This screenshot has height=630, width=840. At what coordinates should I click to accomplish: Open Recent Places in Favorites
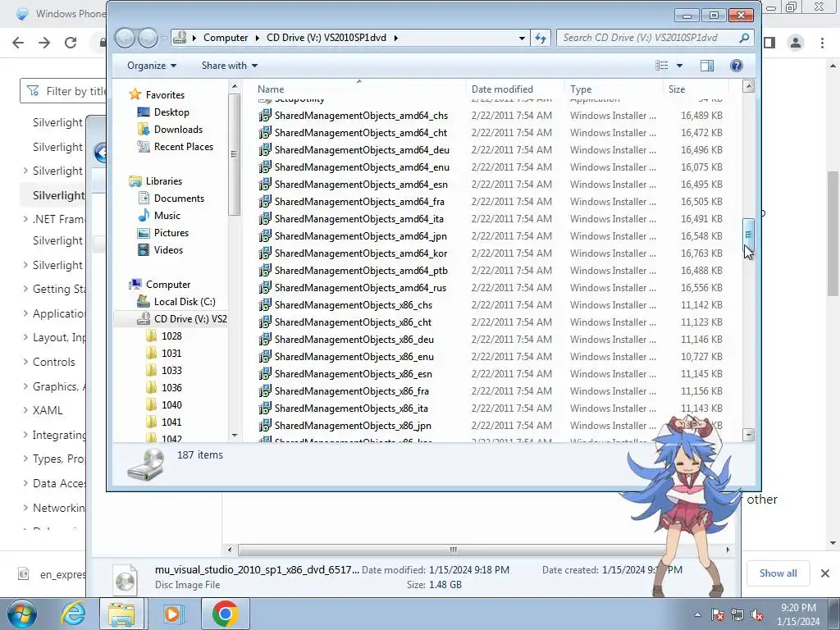pos(183,146)
